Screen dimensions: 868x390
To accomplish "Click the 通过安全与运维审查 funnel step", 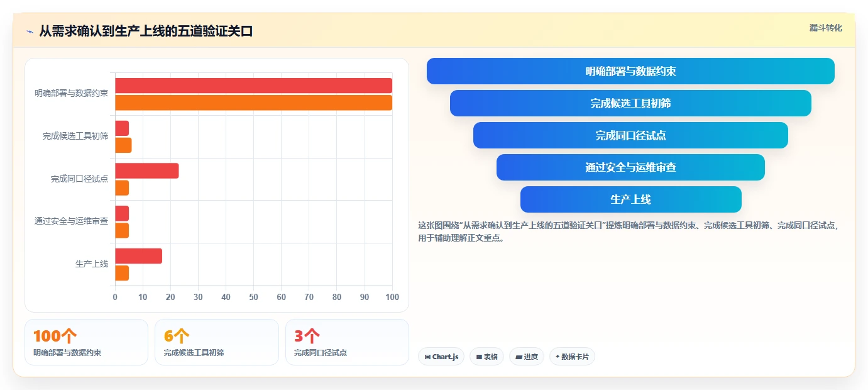I will point(630,167).
